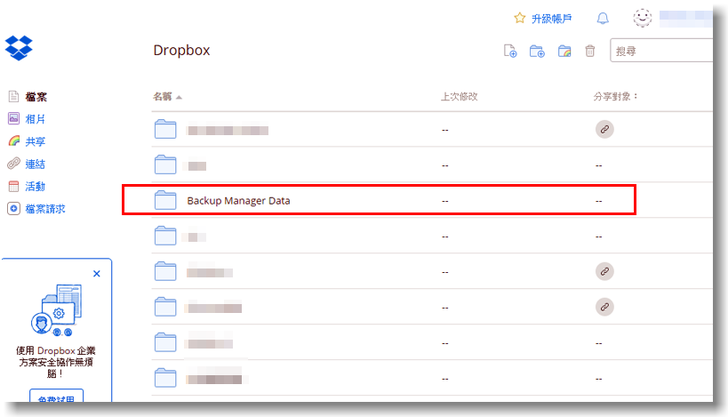Click the star icon beside 升級帳戶
This screenshot has height=417, width=728.
pos(520,18)
